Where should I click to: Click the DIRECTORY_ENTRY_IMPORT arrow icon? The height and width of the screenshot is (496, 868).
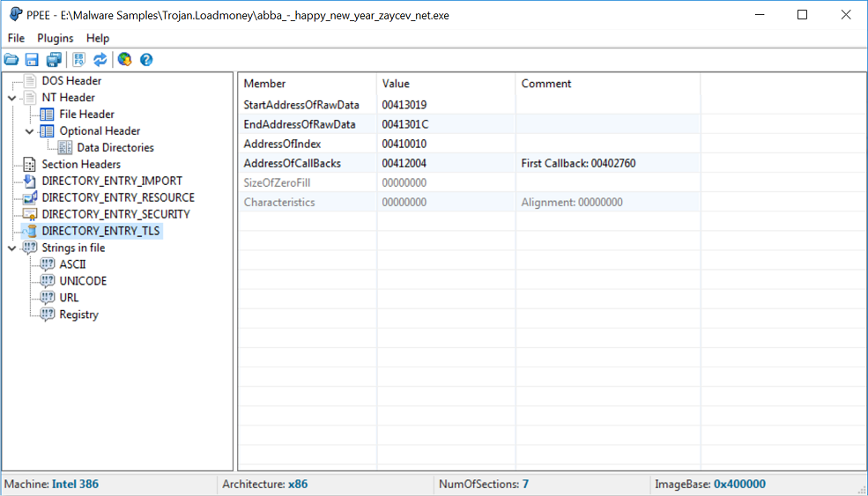[x=30, y=181]
